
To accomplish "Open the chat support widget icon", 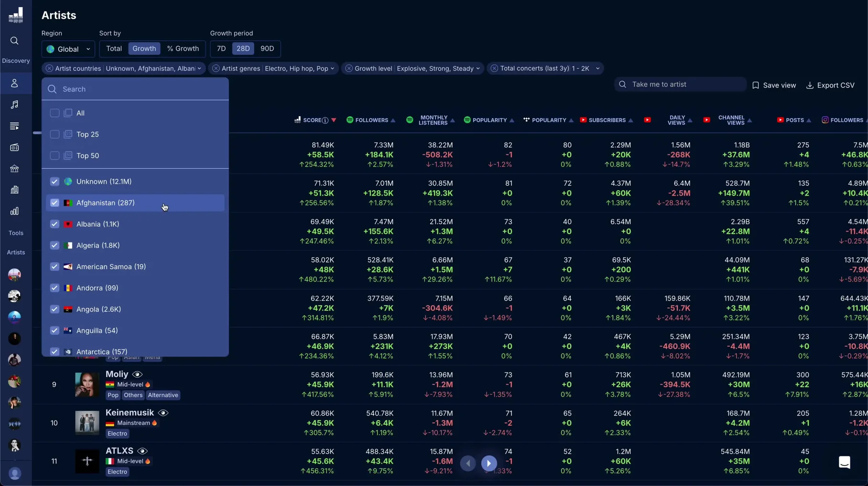I will [845, 462].
